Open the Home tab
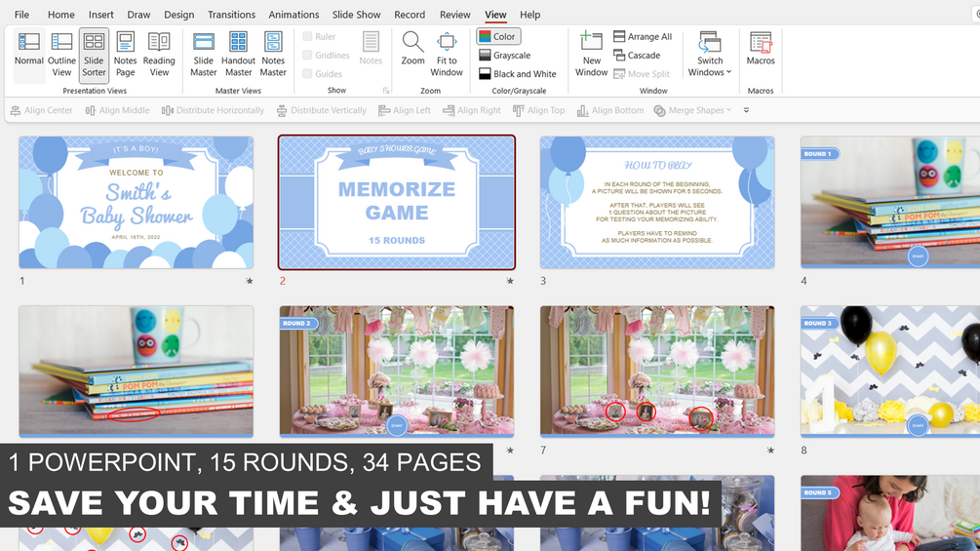The image size is (980, 551). click(x=60, y=15)
